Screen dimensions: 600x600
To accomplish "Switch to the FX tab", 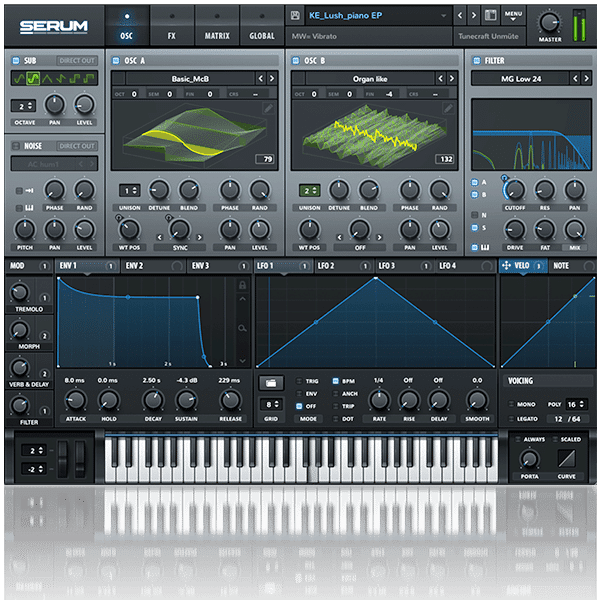I will 172,26.
